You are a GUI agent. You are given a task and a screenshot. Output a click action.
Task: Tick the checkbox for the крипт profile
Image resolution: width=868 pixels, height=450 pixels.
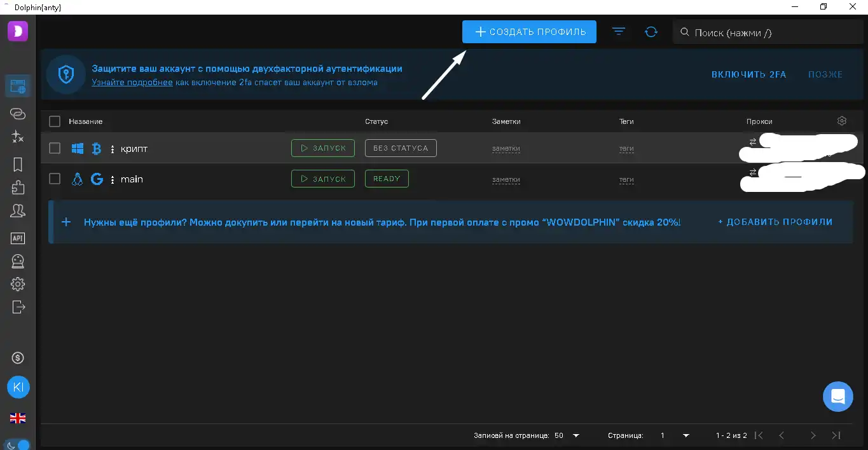[55, 148]
